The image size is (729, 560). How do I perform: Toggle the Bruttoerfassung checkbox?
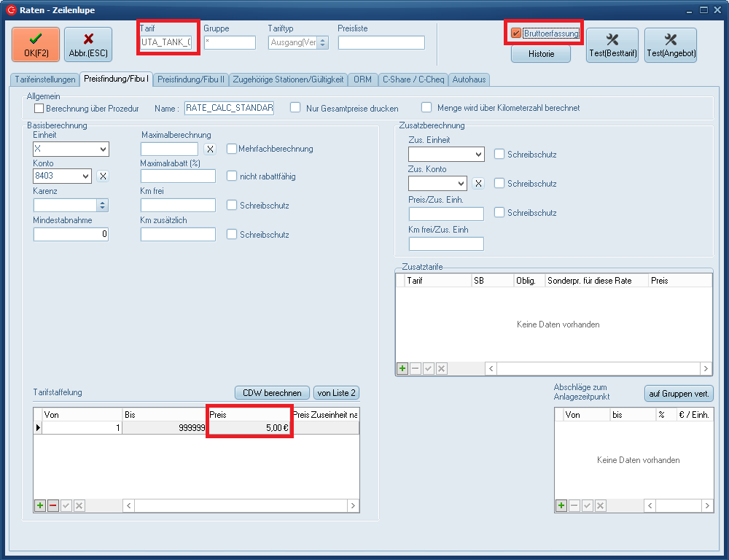point(516,34)
